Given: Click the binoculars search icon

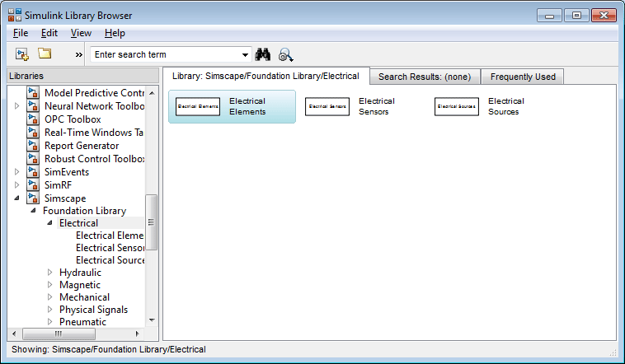Looking at the screenshot, I should pos(263,54).
